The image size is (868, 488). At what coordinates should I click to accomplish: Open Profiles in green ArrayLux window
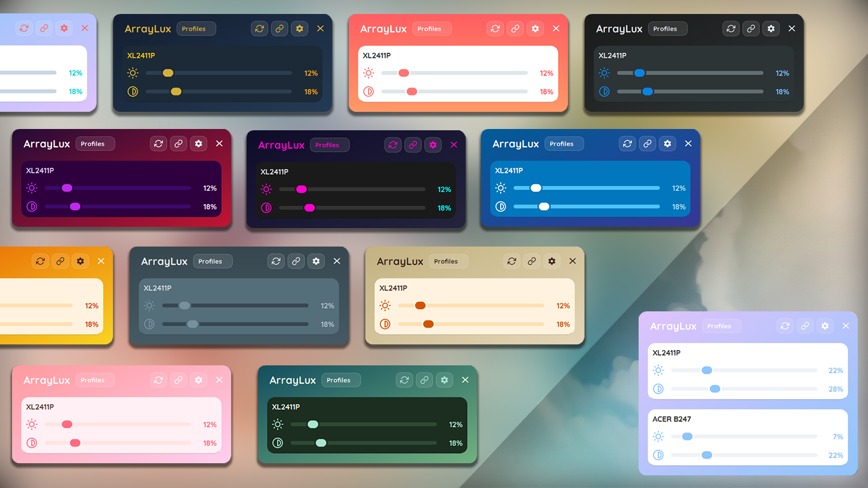[x=341, y=380]
